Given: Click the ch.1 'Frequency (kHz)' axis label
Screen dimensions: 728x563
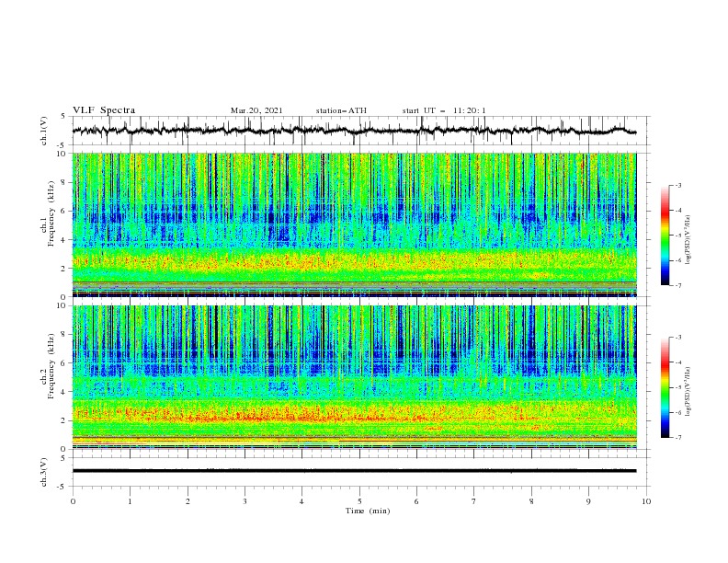Looking at the screenshot, I should (x=51, y=213).
